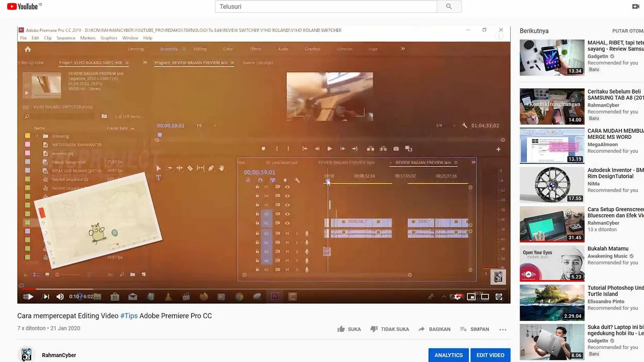
Task: Open Premiere Markers menu
Action: pos(88,38)
